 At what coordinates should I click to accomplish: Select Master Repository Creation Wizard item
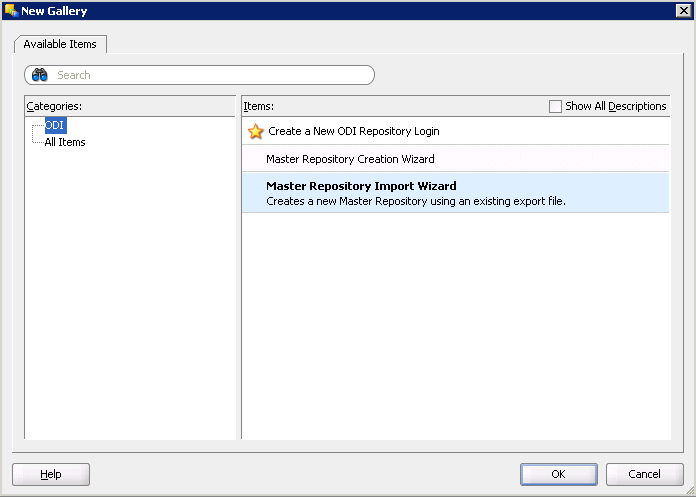[455, 159]
